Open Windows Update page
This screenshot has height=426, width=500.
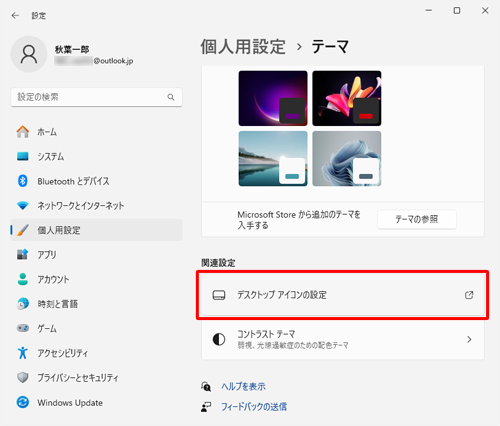pyautogui.click(x=96, y=402)
